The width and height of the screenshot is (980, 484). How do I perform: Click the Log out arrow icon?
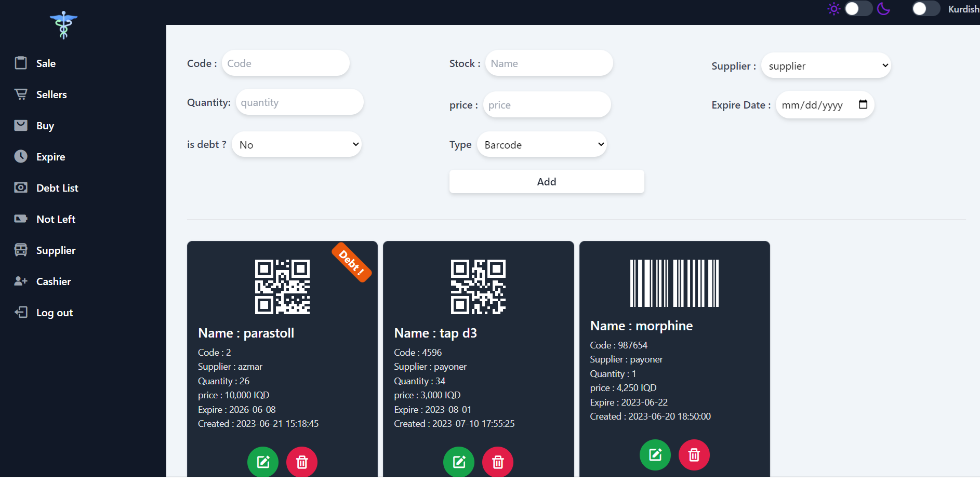pos(21,312)
